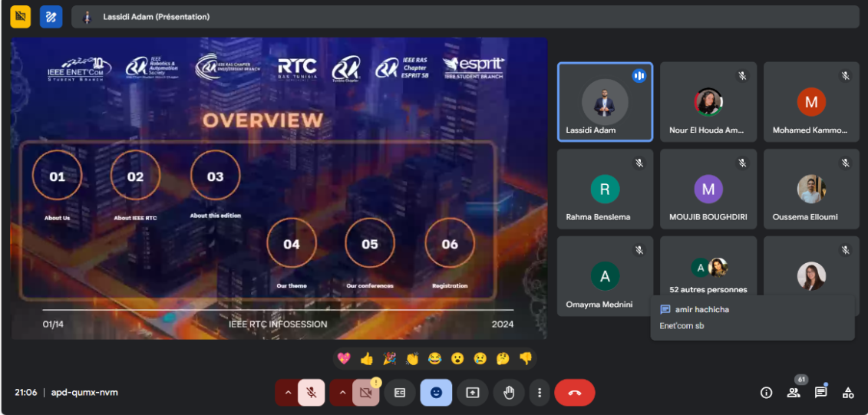Send the sparkling heart reaction
The image size is (868, 415).
tap(344, 358)
